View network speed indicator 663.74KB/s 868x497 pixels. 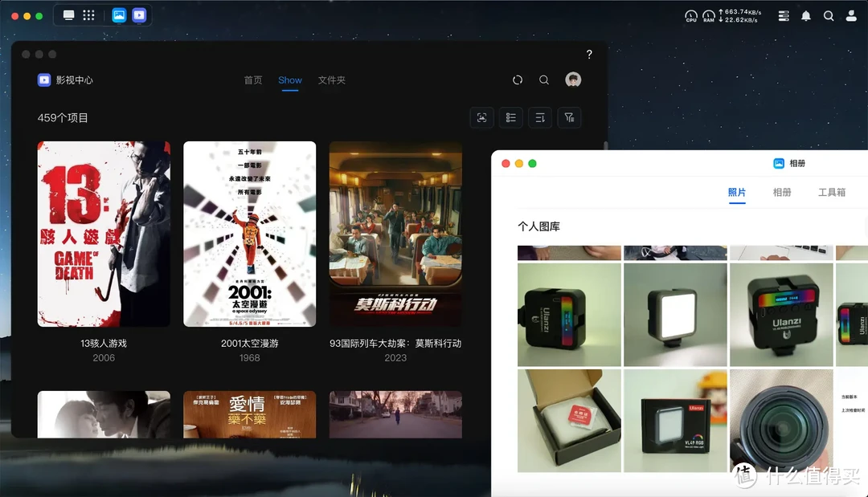pyautogui.click(x=740, y=11)
